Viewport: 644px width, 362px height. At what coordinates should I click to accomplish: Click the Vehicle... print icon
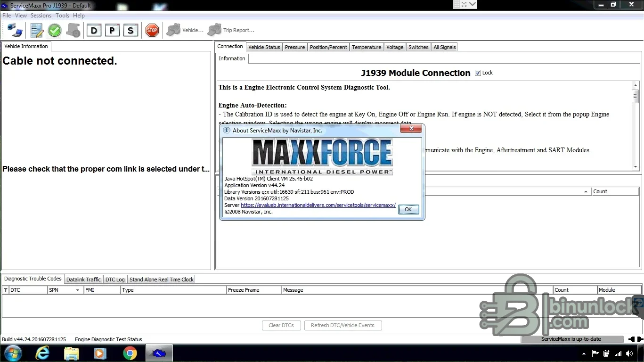tap(185, 30)
